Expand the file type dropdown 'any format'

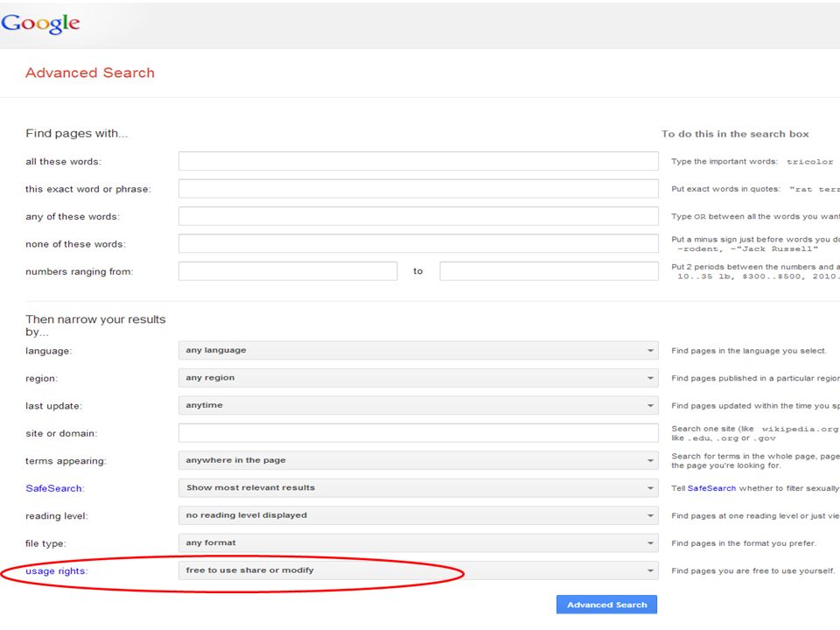pos(418,542)
